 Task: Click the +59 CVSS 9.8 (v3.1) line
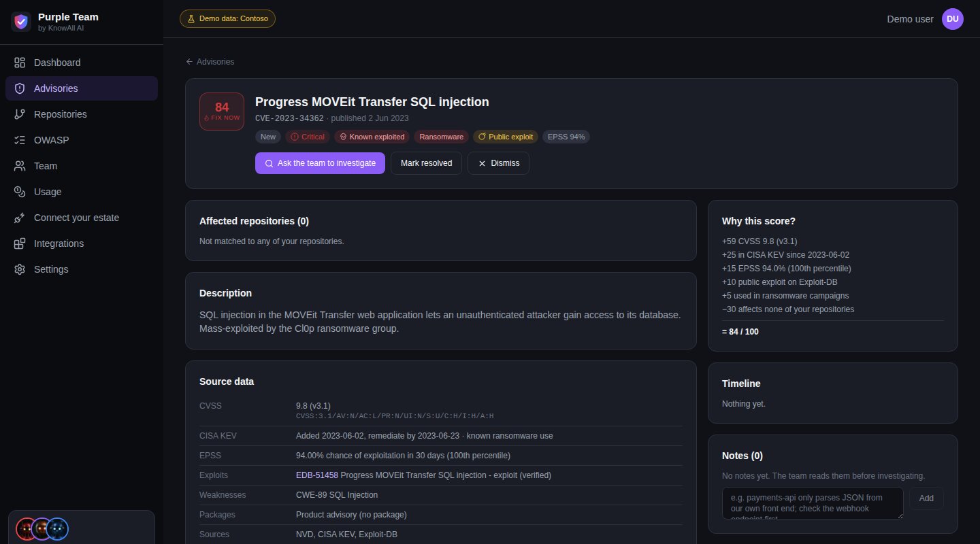pyautogui.click(x=759, y=241)
